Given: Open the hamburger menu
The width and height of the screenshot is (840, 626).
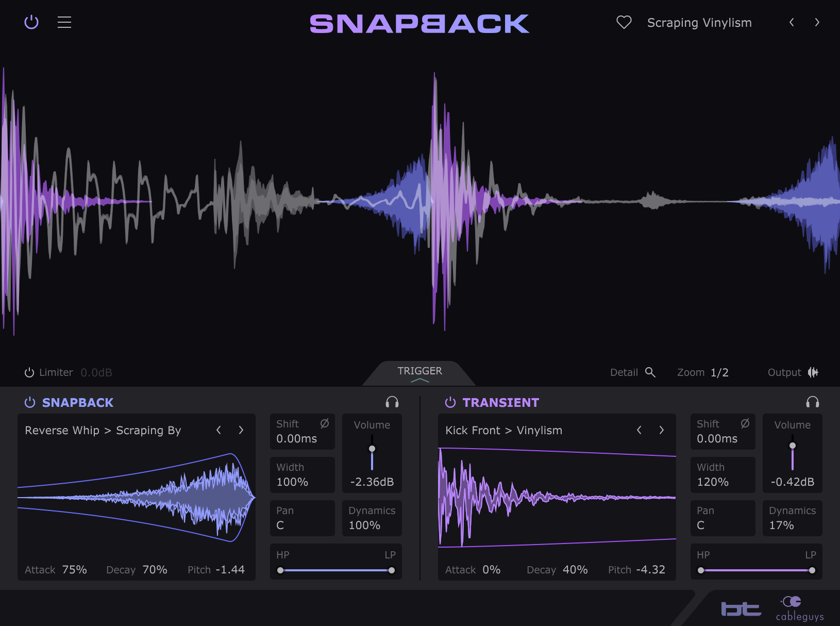Looking at the screenshot, I should click(64, 22).
